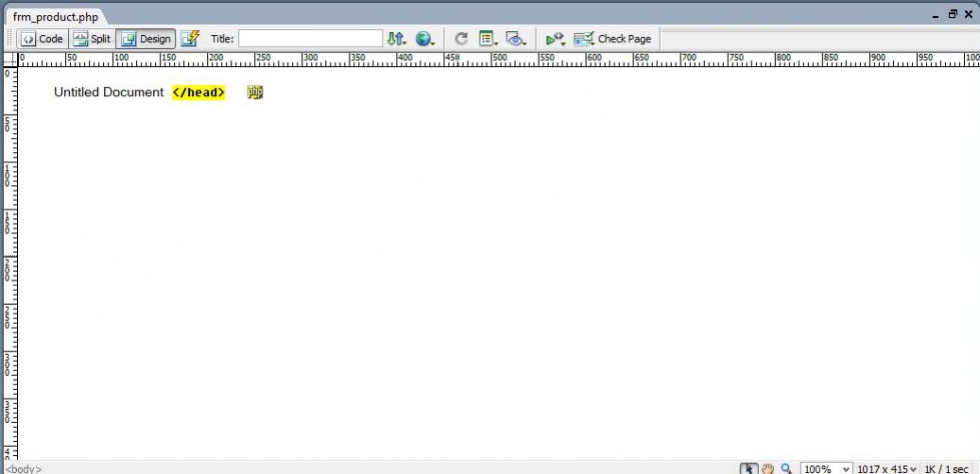Open the 100% zoom level dropdown

(826, 468)
